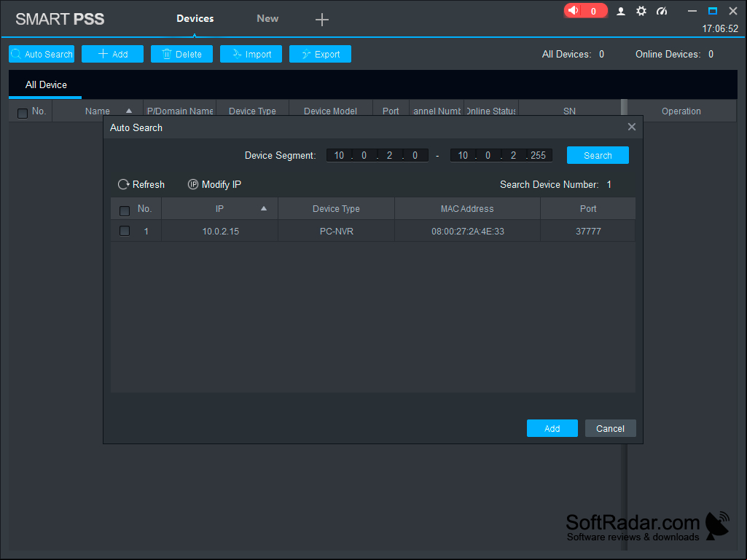This screenshot has width=747, height=560.
Task: Click the SN column header
Action: (570, 111)
